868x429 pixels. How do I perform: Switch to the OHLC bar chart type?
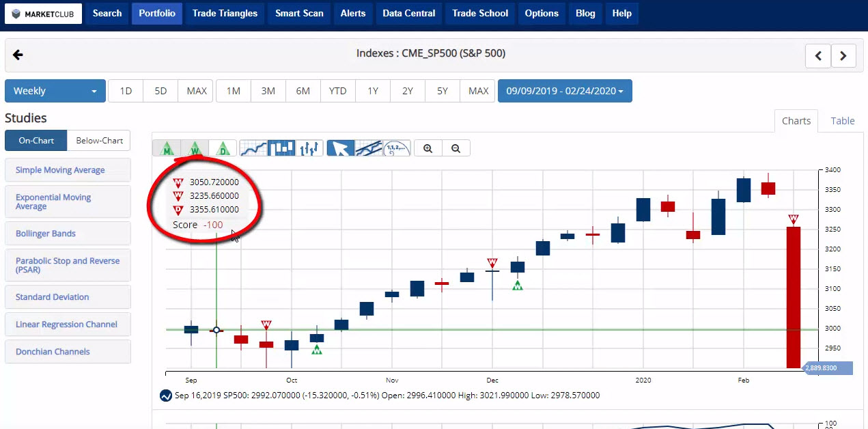click(x=309, y=148)
